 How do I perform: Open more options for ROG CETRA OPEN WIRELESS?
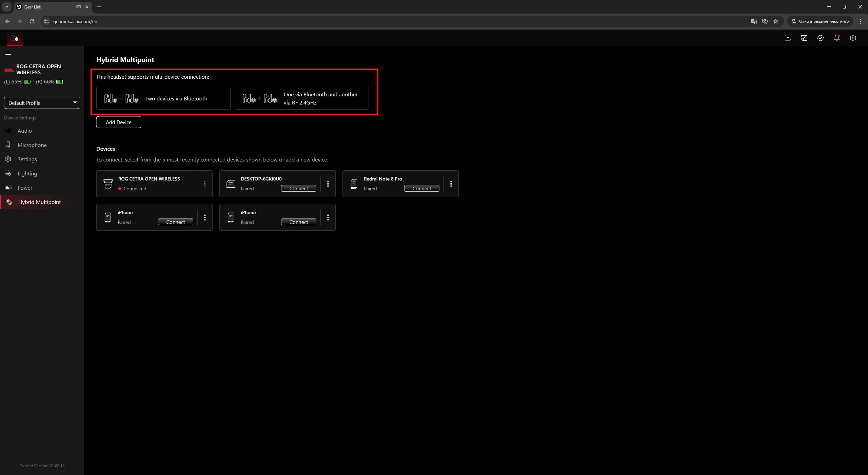(x=205, y=184)
